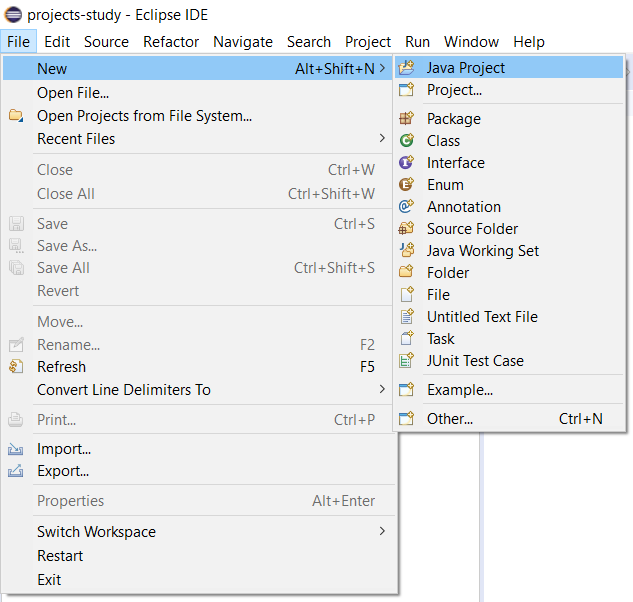Click the Save All icon

click(x=17, y=268)
